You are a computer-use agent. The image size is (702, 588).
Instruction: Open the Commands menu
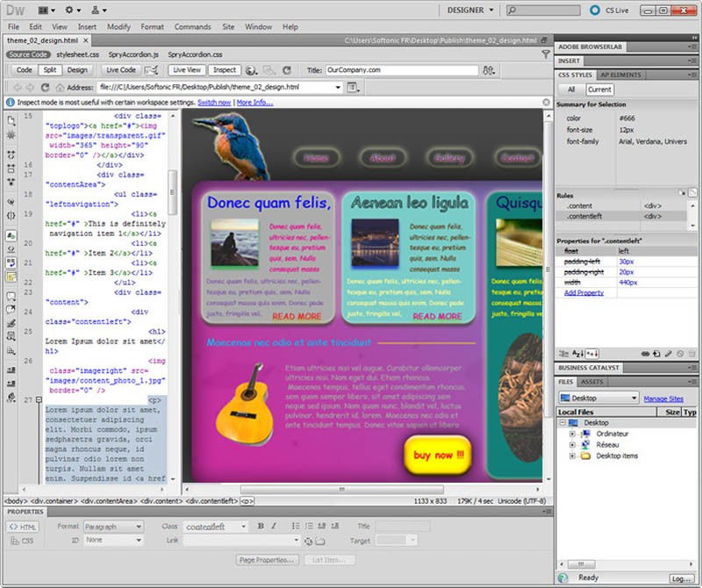(192, 27)
